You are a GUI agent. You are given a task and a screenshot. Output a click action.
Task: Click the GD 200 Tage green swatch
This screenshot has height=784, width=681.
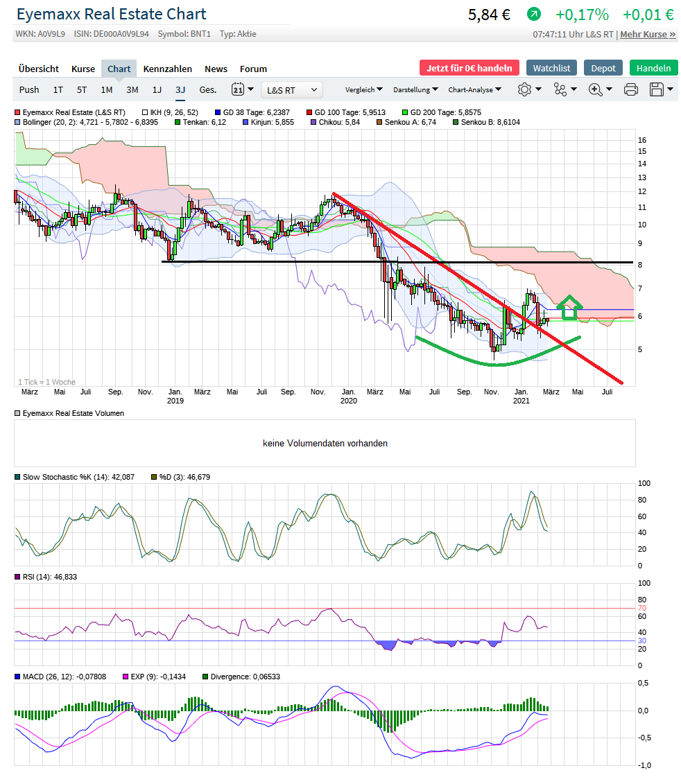tap(405, 112)
